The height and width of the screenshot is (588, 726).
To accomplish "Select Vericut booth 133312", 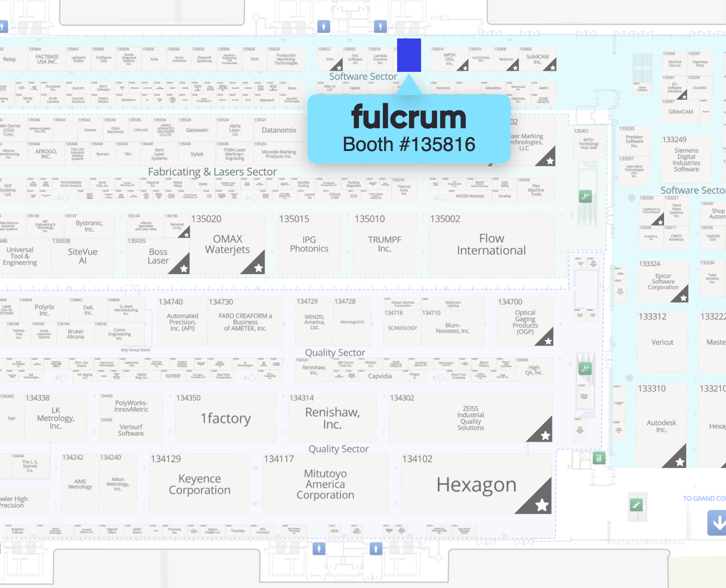I will 662,342.
